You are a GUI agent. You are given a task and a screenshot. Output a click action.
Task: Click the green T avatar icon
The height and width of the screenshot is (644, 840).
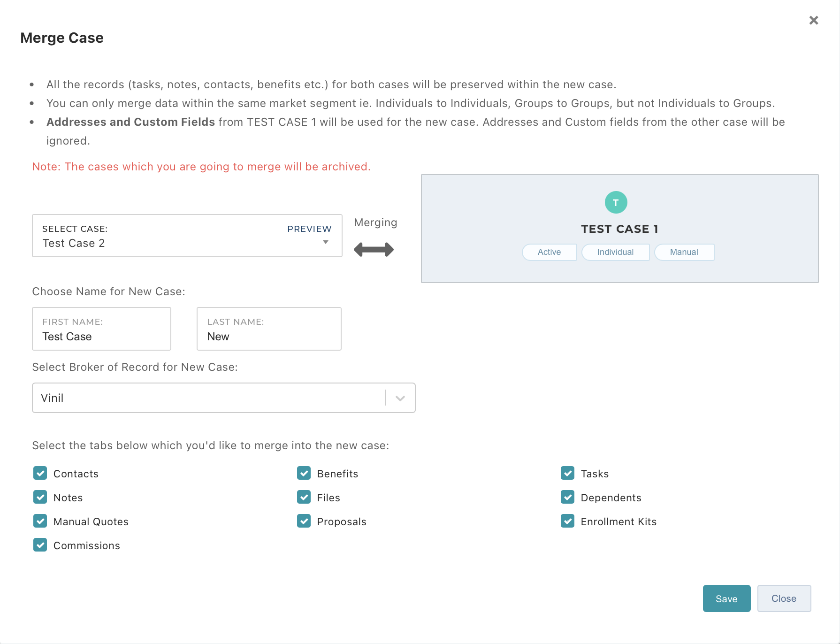pyautogui.click(x=616, y=203)
